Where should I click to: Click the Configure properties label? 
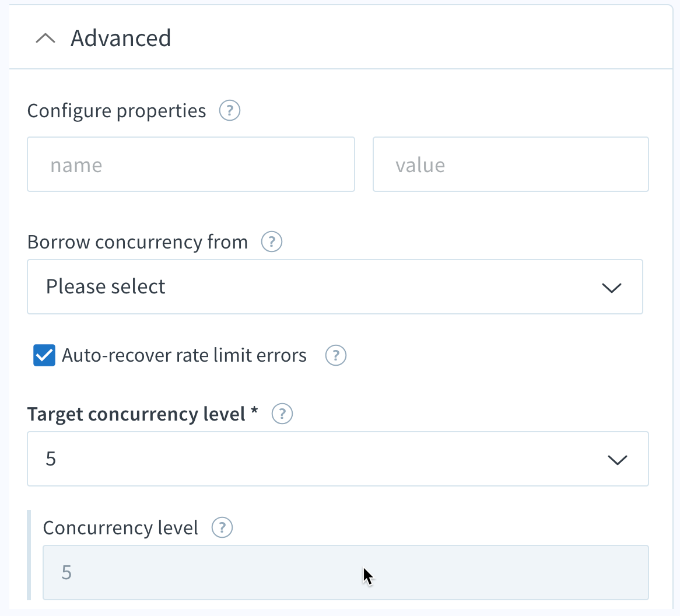coord(117,111)
